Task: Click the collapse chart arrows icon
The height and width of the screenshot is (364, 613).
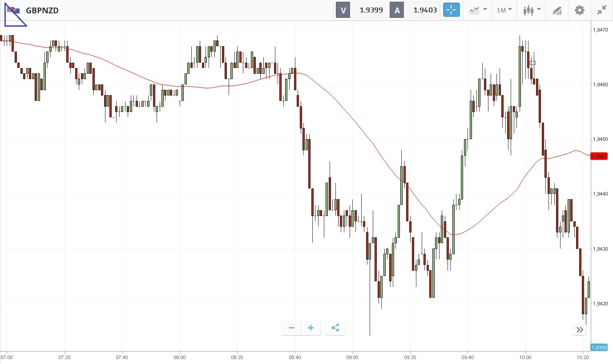Action: pos(602,10)
